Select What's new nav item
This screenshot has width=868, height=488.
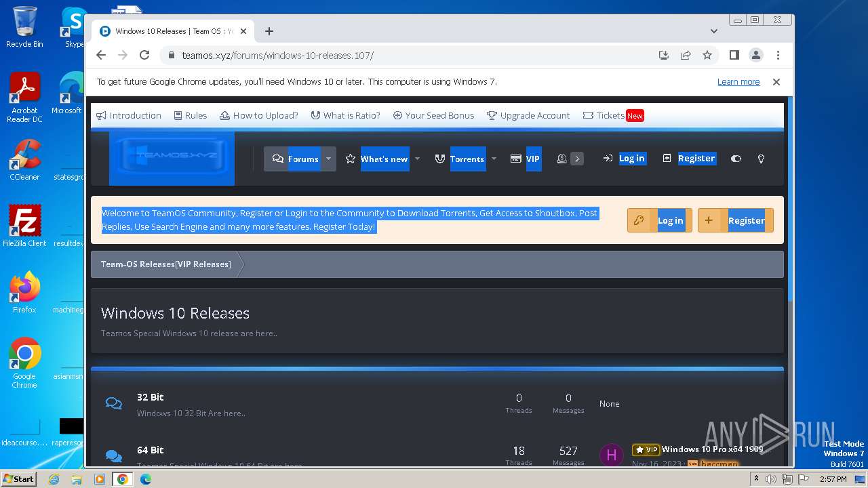click(x=376, y=159)
